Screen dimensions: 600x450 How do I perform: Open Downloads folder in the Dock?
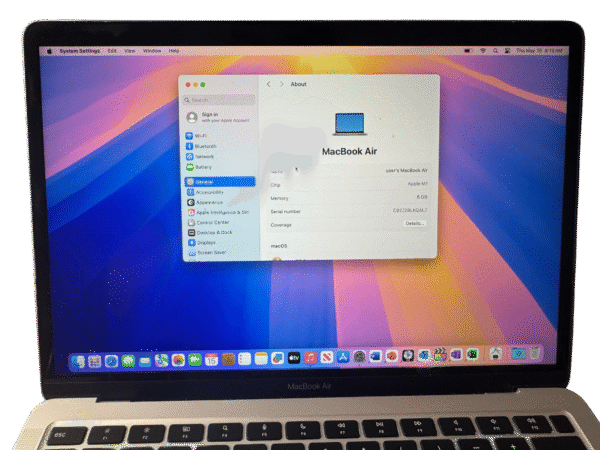[x=518, y=354]
